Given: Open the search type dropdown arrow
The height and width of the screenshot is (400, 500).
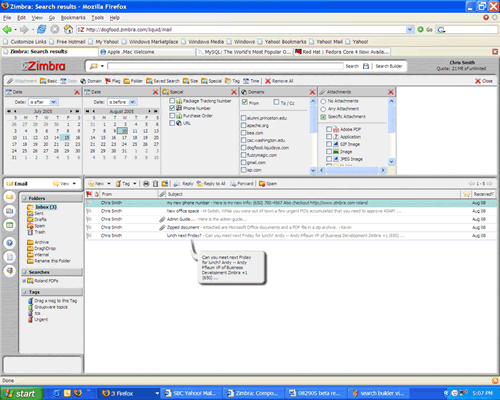Looking at the screenshot, I should click(x=102, y=66).
